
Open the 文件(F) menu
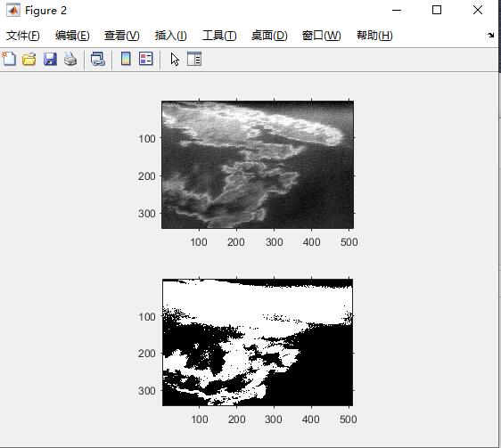click(22, 36)
